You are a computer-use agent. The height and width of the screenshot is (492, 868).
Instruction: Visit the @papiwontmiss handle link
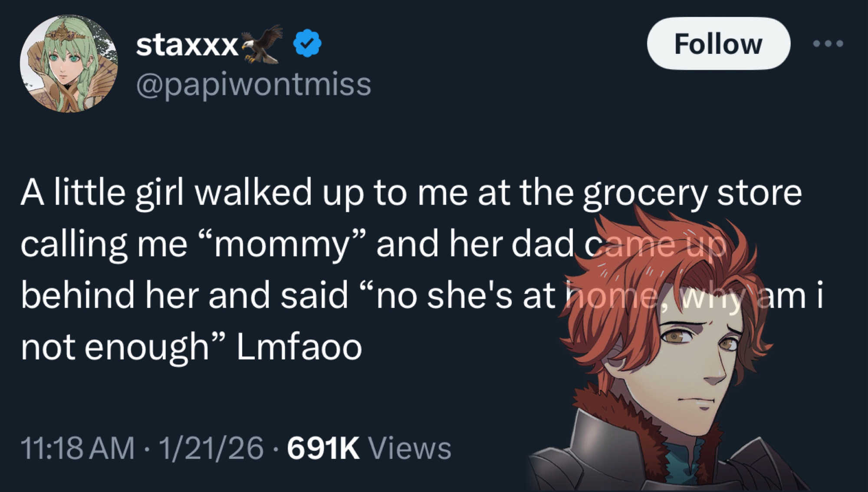click(253, 84)
